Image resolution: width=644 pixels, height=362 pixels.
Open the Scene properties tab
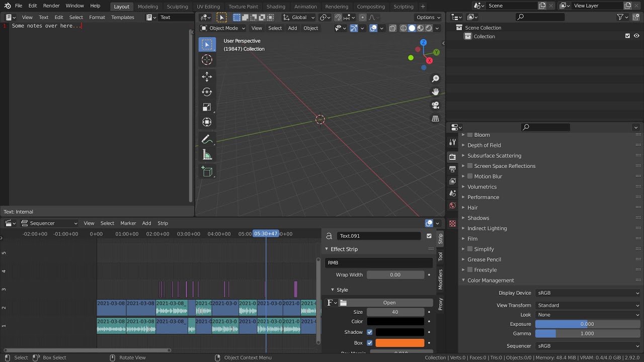pyautogui.click(x=452, y=193)
